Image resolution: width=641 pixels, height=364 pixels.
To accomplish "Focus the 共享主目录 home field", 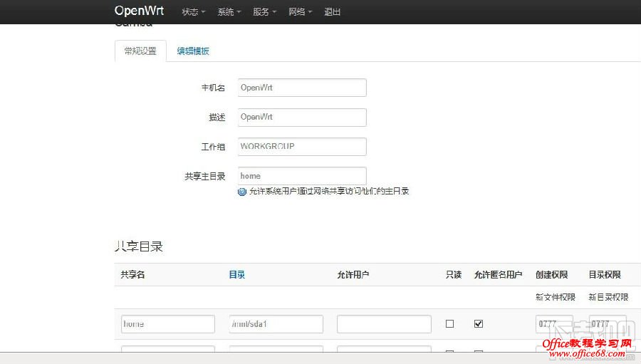I will [x=302, y=176].
